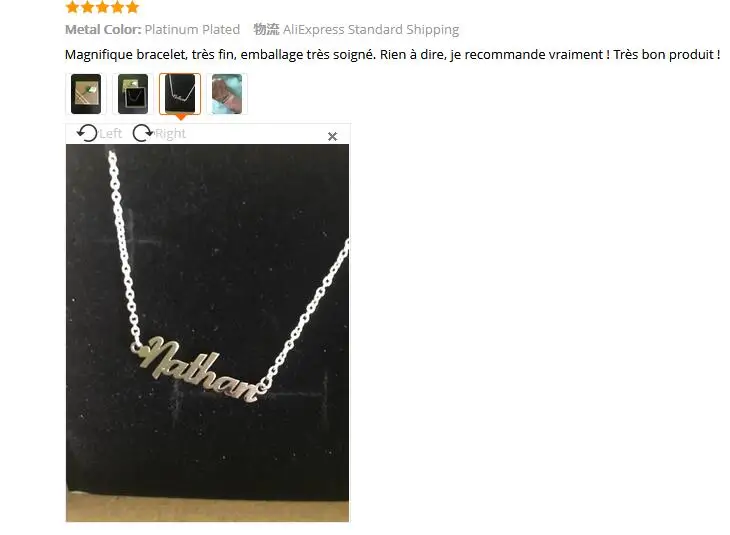730x535 pixels.
Task: Rotate the photo left with the counterclockwise arrow
Action: click(87, 133)
